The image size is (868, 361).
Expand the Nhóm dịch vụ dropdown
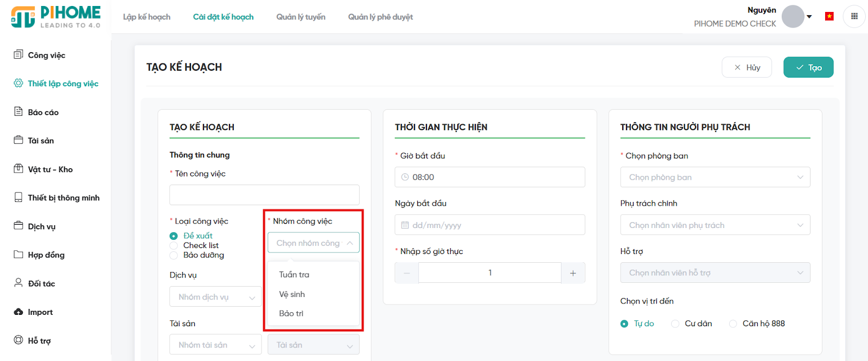coord(216,297)
